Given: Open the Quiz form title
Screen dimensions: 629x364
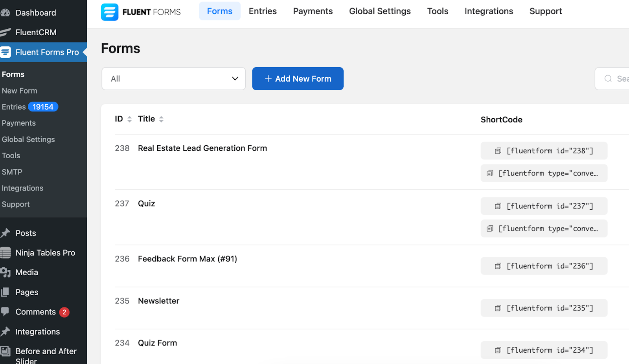Looking at the screenshot, I should tap(147, 203).
